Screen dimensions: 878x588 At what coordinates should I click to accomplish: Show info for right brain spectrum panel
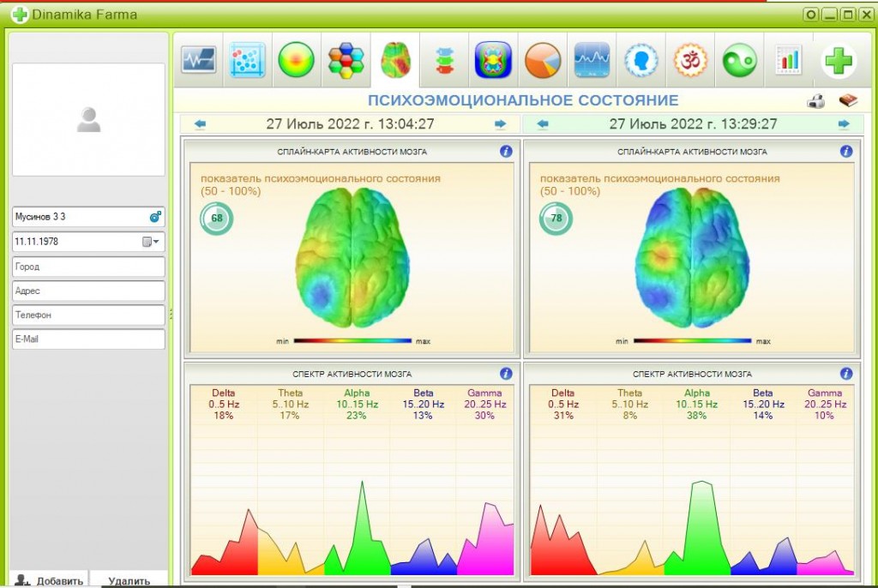(846, 374)
